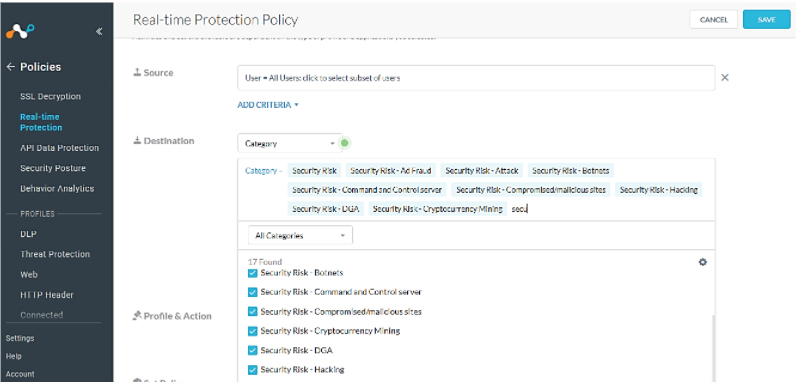The image size is (796, 384).
Task: Click the Destination download icon
Action: 137,141
